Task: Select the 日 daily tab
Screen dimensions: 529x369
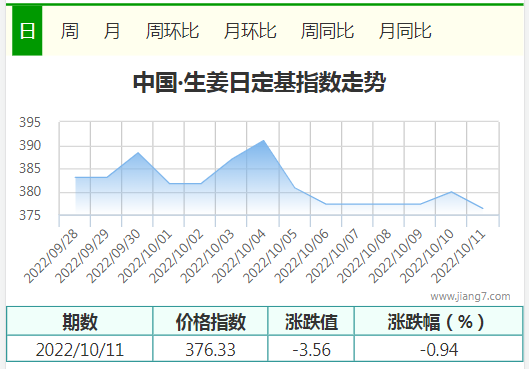Action: click(x=27, y=31)
